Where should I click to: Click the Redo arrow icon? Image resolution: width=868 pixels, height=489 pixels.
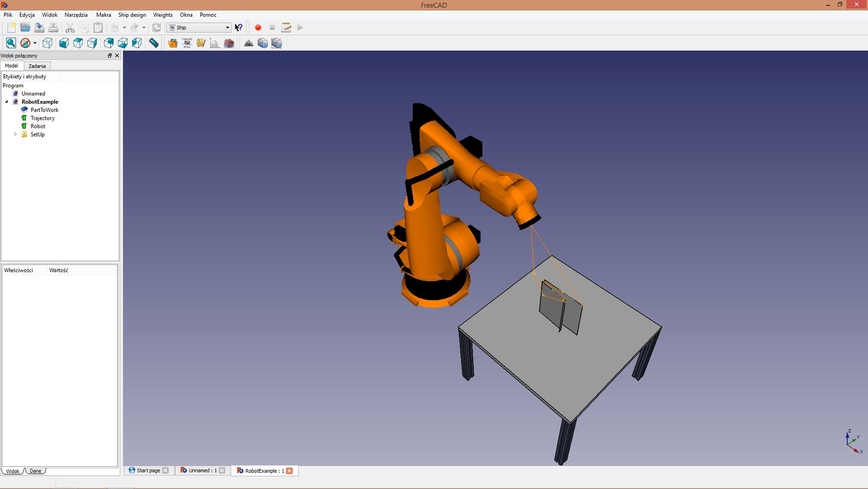coord(134,28)
